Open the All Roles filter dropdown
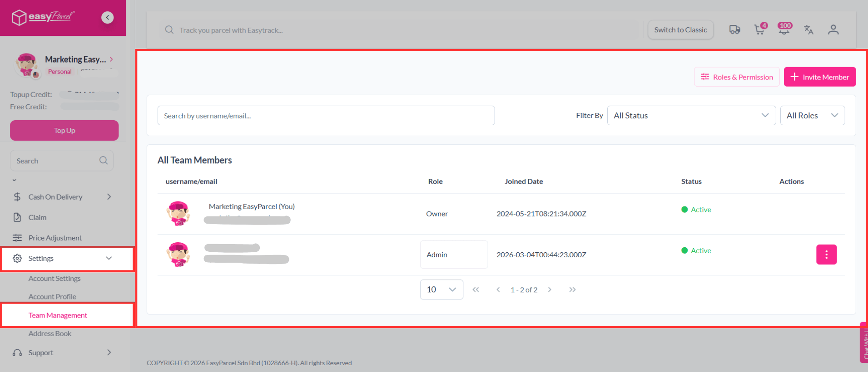 pos(812,116)
